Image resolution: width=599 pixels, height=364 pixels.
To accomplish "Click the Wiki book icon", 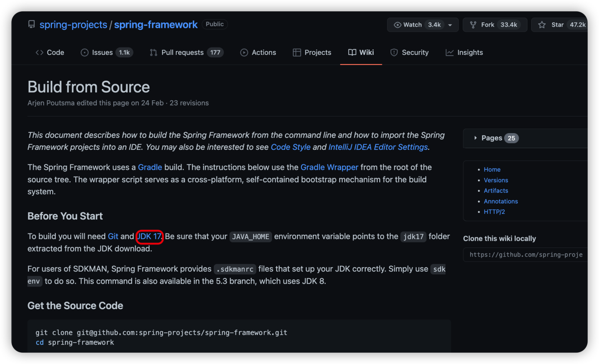I will coord(352,52).
